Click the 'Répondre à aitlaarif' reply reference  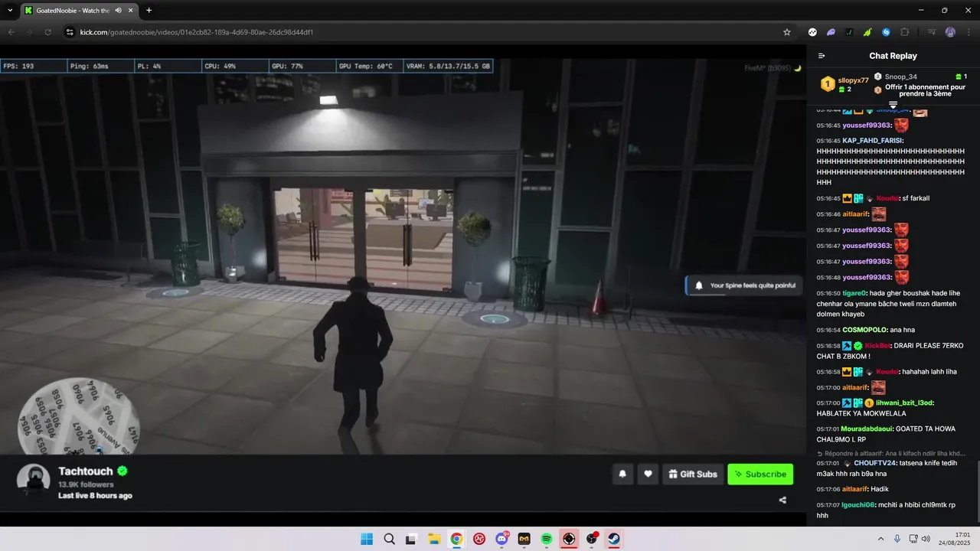(891, 454)
